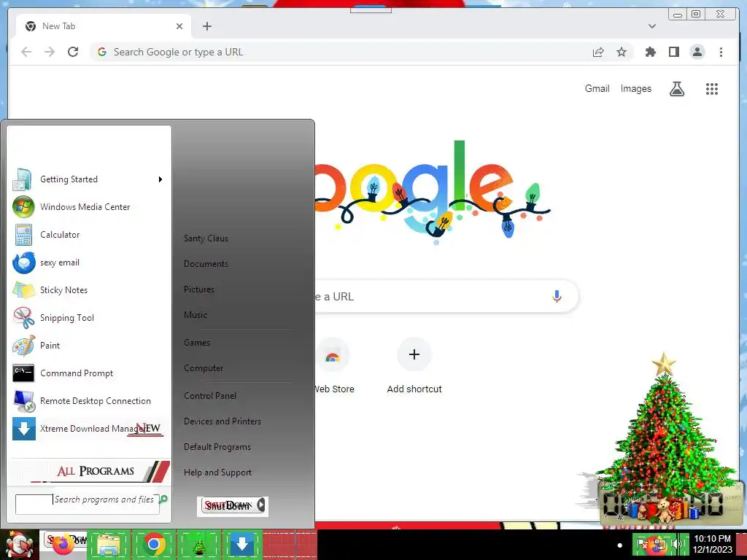This screenshot has height=560, width=747.
Task: Open Music from Start menu
Action: [196, 315]
